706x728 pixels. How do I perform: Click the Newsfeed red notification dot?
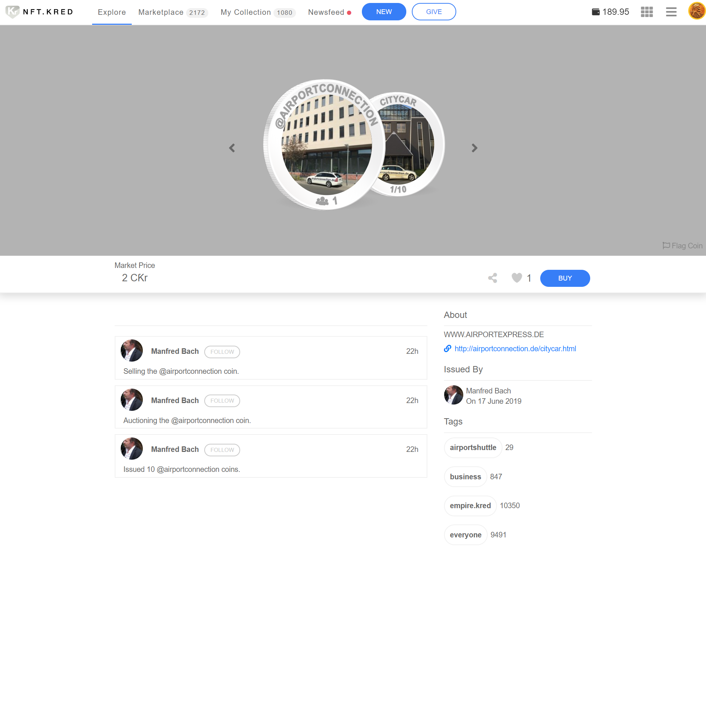click(x=349, y=13)
